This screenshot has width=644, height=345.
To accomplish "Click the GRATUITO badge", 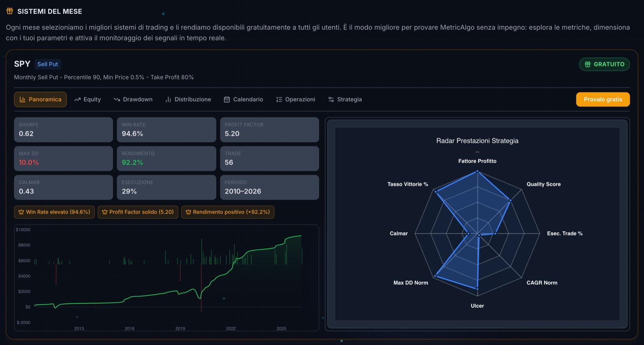I will pos(604,64).
